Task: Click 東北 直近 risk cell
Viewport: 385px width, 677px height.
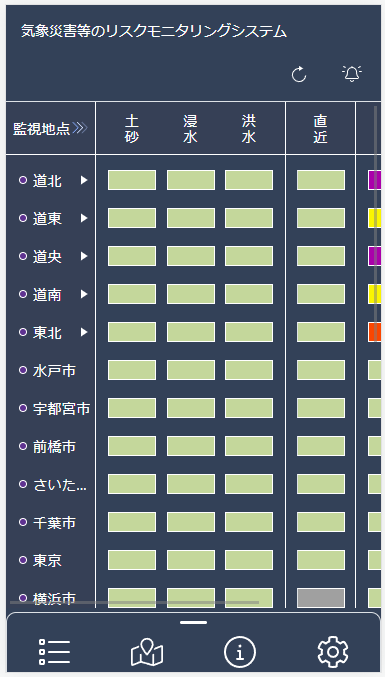Action: 321,332
